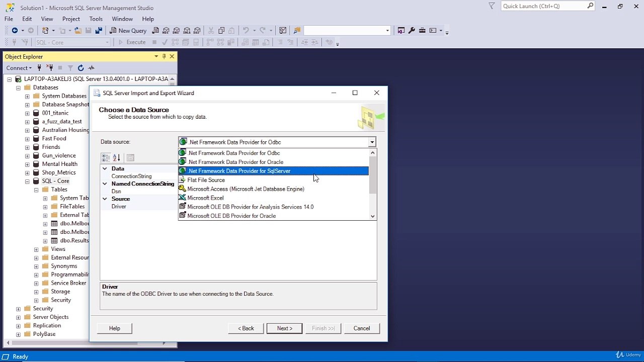644x362 pixels.
Task: Select .Net Framework Data Provider for Oracle
Action: (274, 162)
